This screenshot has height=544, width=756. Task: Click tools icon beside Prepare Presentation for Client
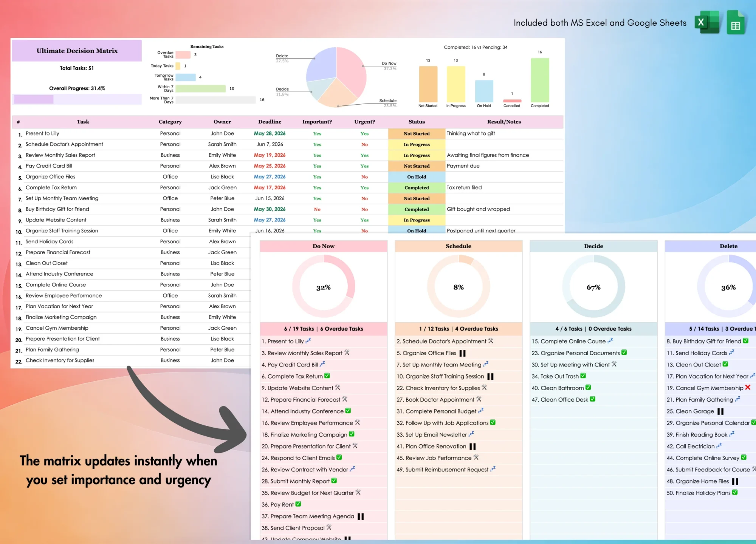tap(355, 446)
